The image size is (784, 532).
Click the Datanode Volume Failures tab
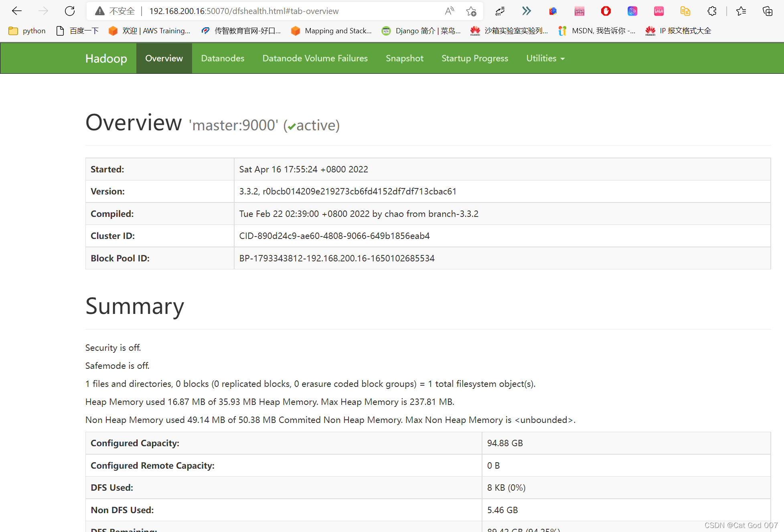click(315, 58)
